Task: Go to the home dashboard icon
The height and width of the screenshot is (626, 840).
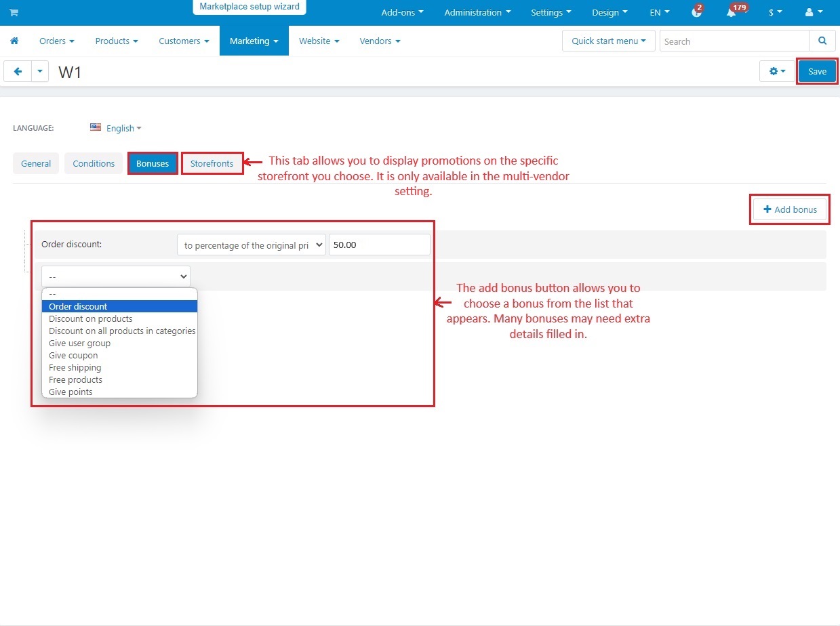Action: (x=14, y=41)
